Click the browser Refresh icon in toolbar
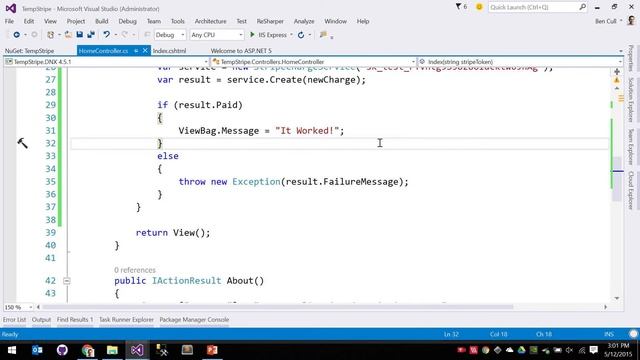 (x=301, y=35)
